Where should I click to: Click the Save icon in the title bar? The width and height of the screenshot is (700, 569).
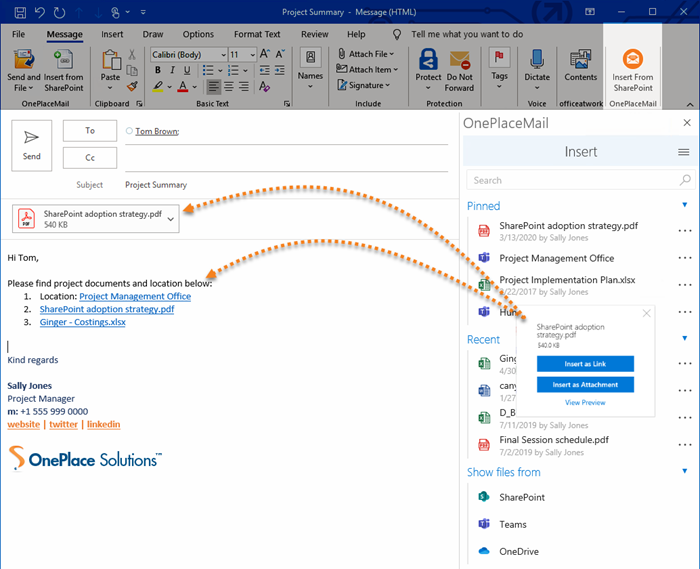20,12
